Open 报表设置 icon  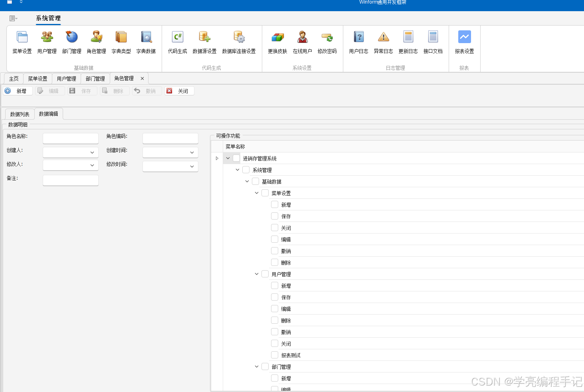tap(464, 42)
